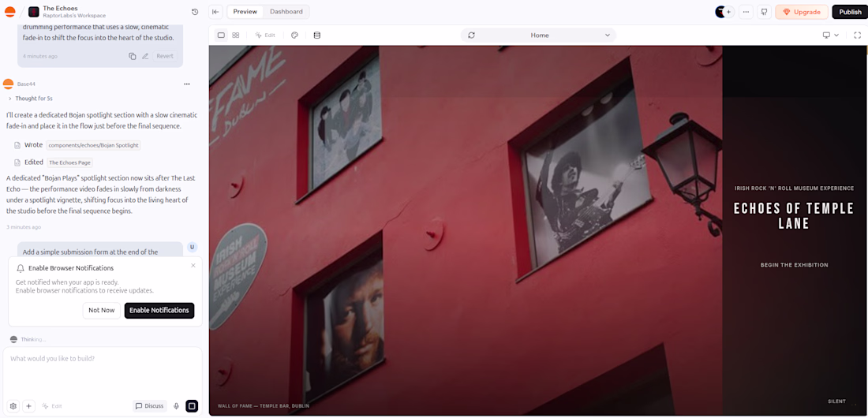Switch to the Preview tab
This screenshot has height=418, width=868.
pos(245,12)
